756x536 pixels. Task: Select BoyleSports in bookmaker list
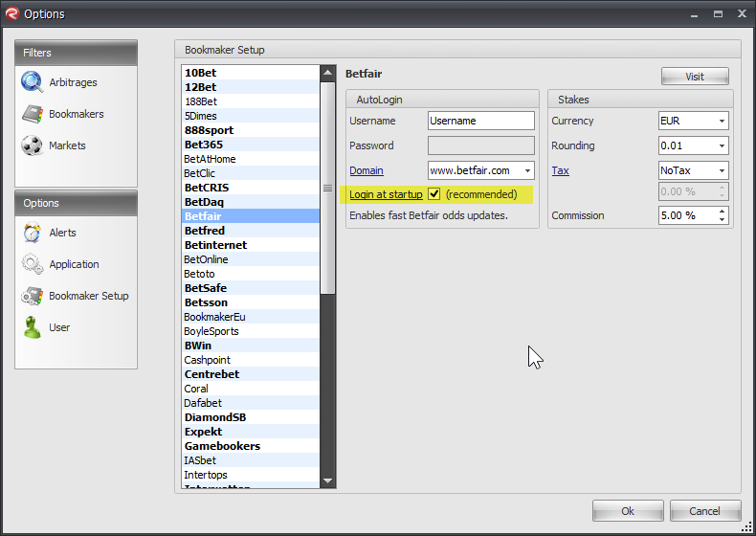pyautogui.click(x=251, y=331)
